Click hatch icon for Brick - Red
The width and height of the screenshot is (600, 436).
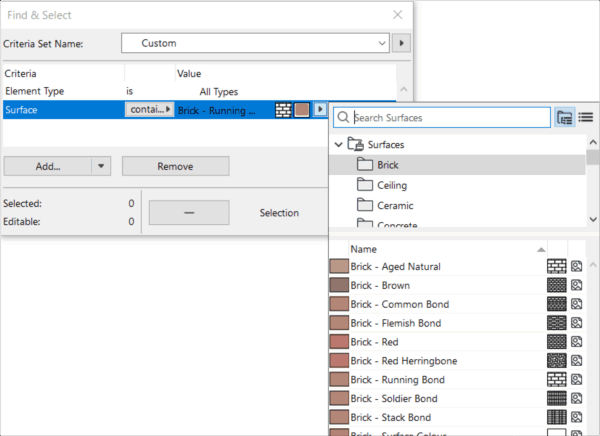point(556,341)
